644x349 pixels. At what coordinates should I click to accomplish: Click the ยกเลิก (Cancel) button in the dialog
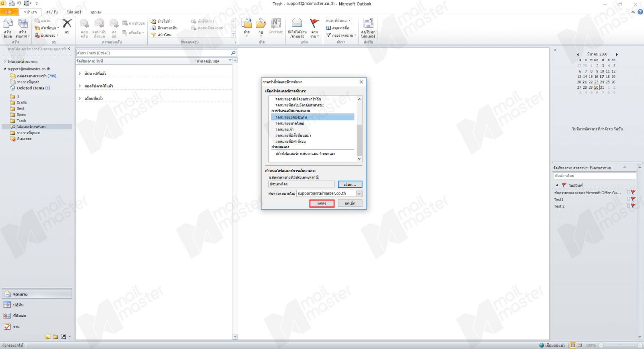tap(350, 204)
